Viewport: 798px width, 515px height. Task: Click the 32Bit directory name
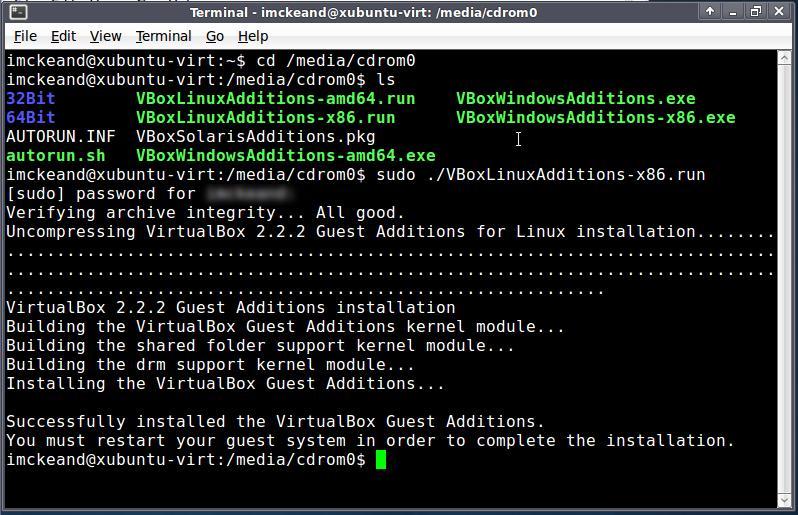(31, 98)
